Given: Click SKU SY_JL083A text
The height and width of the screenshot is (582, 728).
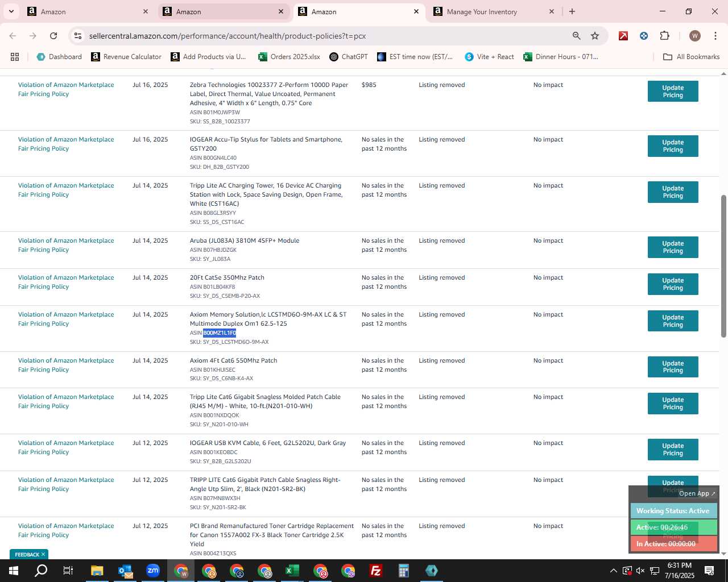Looking at the screenshot, I should [x=210, y=259].
